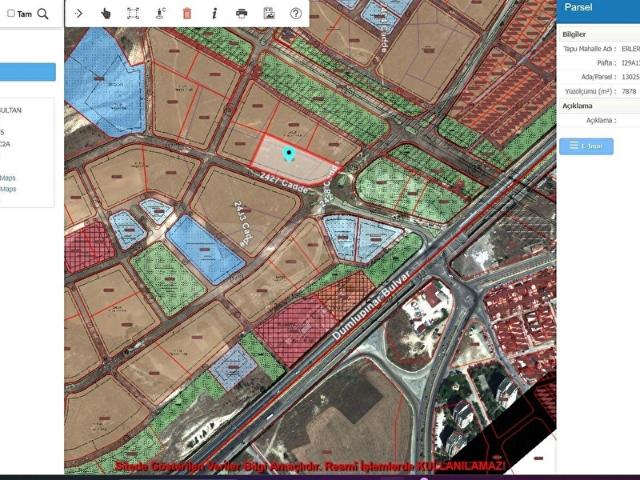The width and height of the screenshot is (640, 480).
Task: Click the teal location marker on the parcel
Action: tap(289, 154)
